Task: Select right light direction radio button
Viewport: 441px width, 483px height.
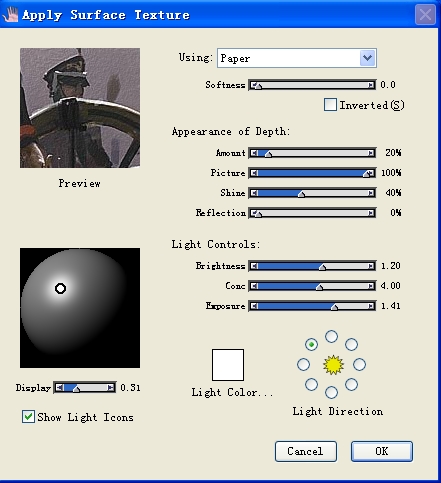Action: pyautogui.click(x=359, y=364)
